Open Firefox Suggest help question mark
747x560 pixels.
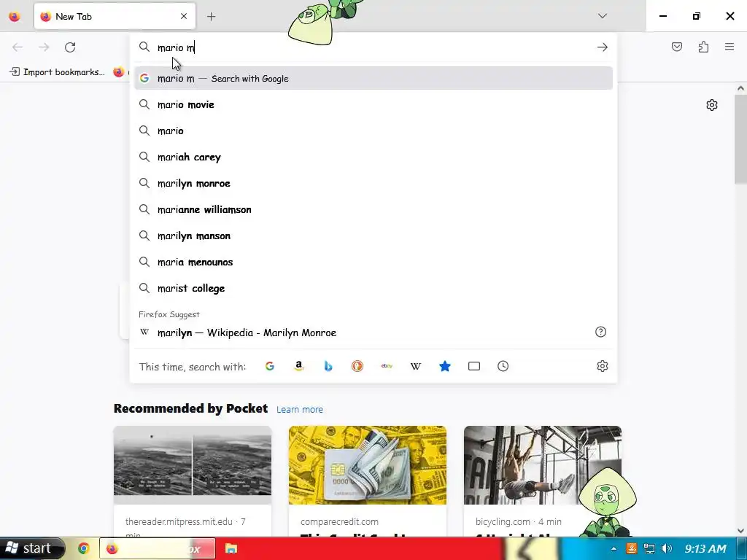(601, 332)
